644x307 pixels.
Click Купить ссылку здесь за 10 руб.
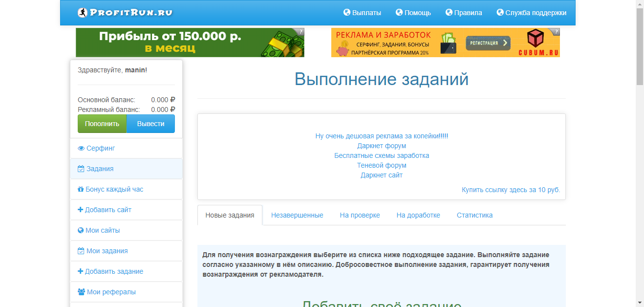tap(511, 190)
